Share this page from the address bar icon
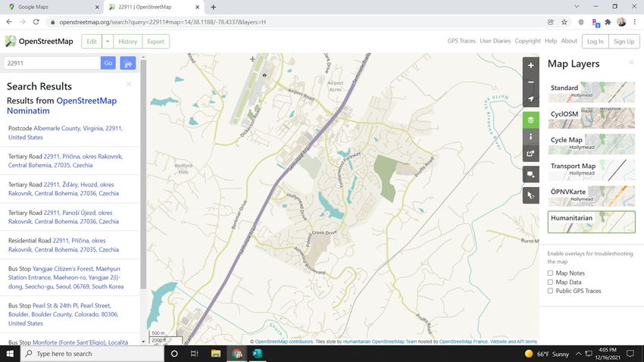 click(x=551, y=22)
